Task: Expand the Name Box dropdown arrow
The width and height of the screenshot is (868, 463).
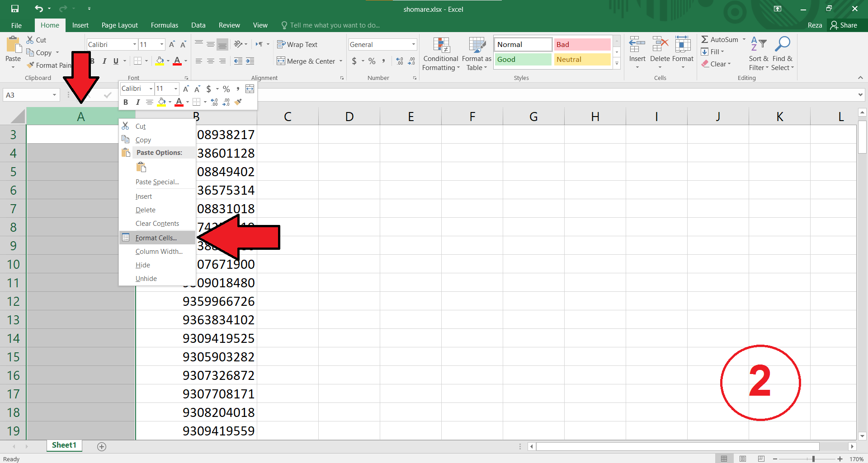Action: [54, 95]
